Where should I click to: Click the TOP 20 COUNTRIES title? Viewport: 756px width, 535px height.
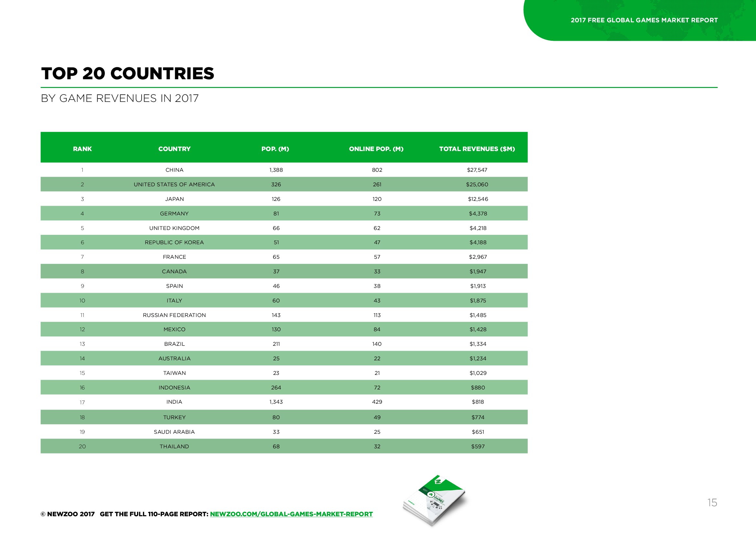point(127,73)
